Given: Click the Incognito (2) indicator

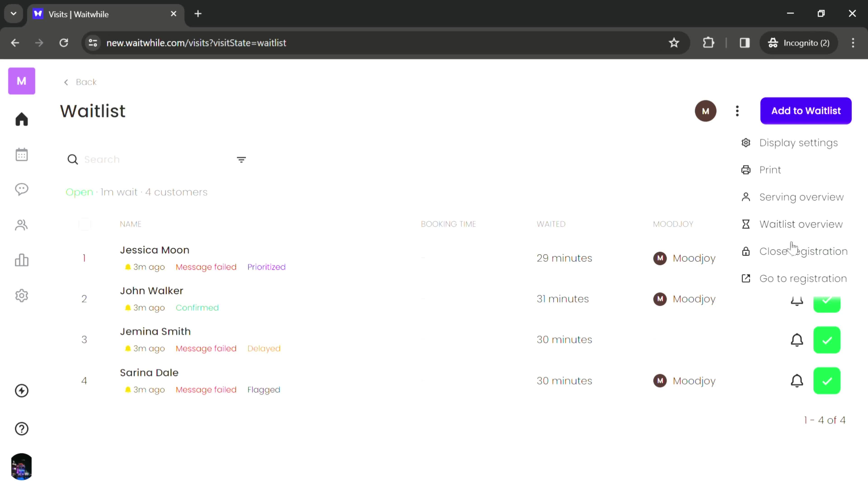Looking at the screenshot, I should pos(799,43).
